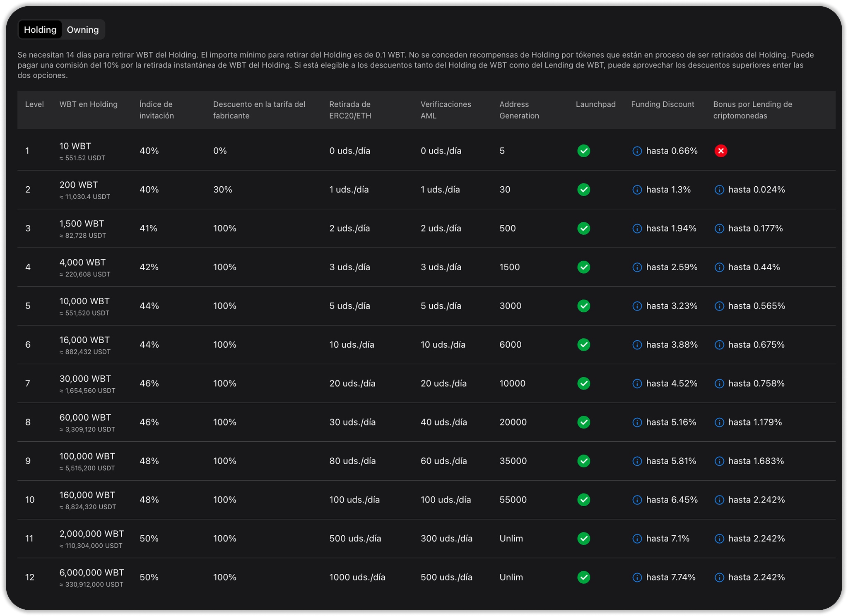The image size is (848, 616).
Task: Click the Launchpad column header
Action: point(595,104)
